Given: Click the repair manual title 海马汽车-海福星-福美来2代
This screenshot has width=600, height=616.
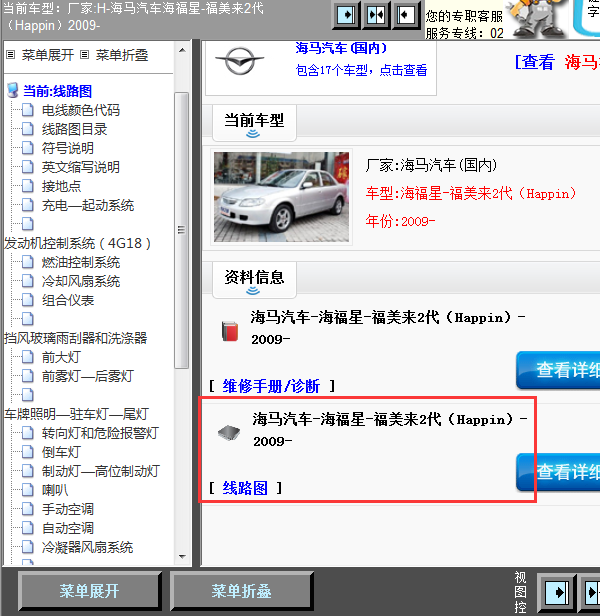Looking at the screenshot, I should [388, 328].
